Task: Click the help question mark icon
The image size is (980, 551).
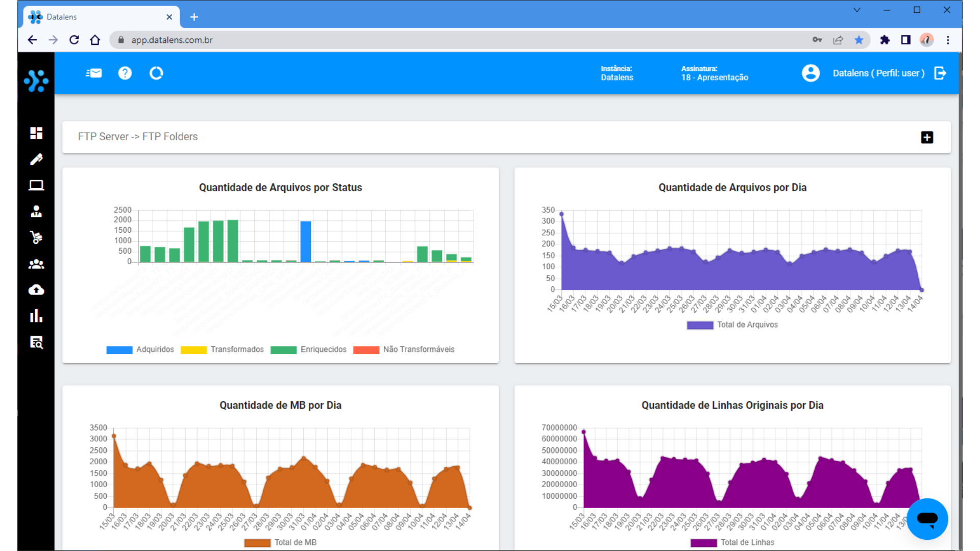Action: tap(125, 73)
